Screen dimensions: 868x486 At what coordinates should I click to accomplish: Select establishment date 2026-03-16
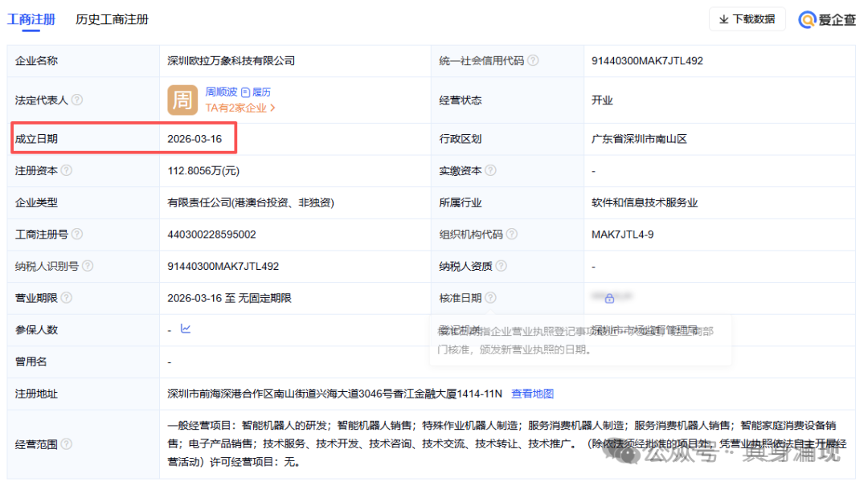coord(194,139)
